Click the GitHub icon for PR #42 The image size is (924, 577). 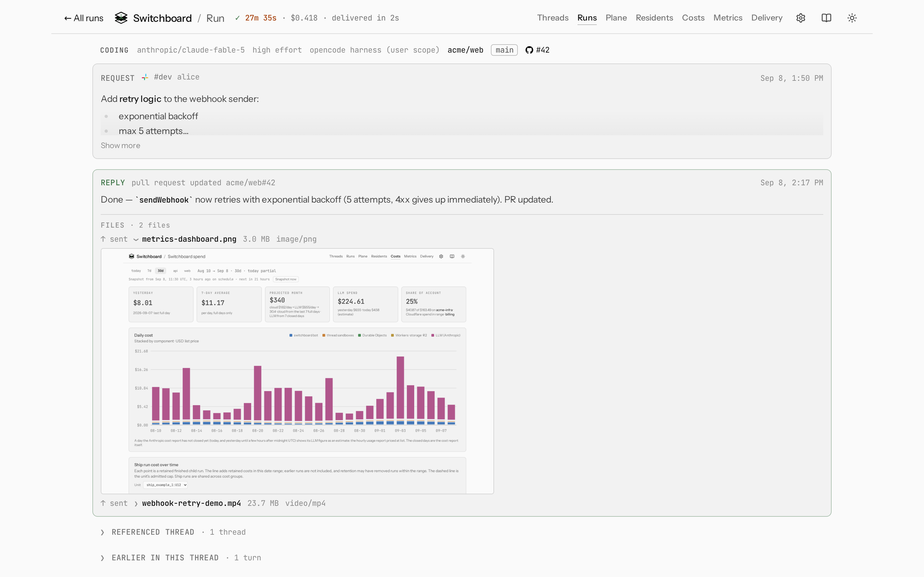(529, 50)
